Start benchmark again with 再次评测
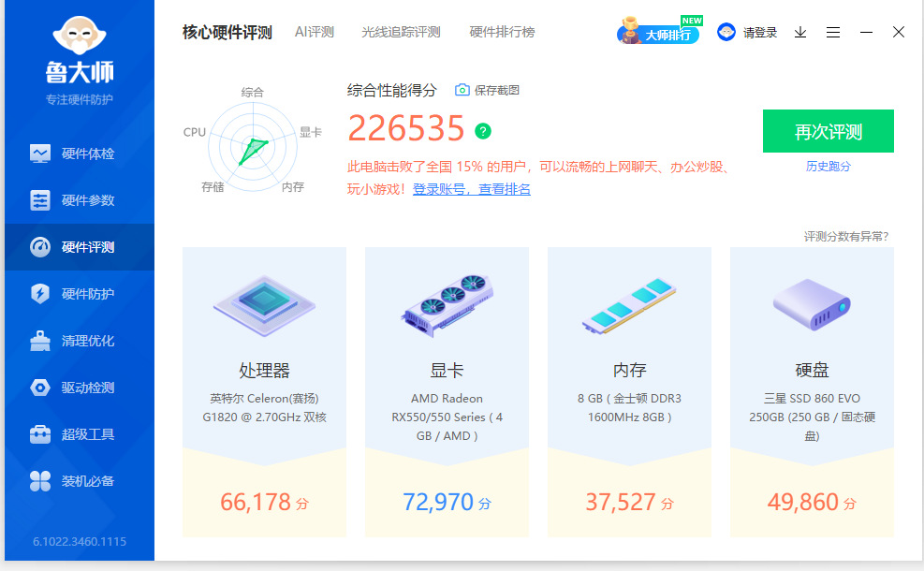Image resolution: width=924 pixels, height=571 pixels. (x=828, y=131)
